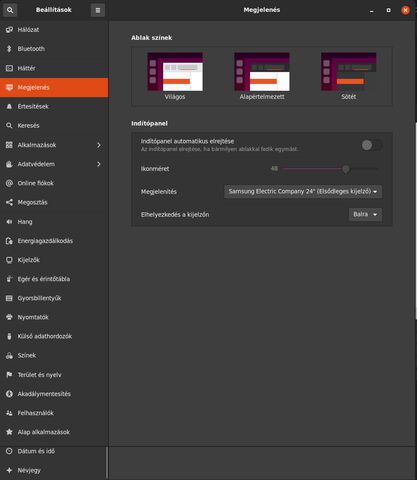This screenshot has width=417, height=480.
Task: Click the Alapértelmezett label text
Action: (x=262, y=97)
